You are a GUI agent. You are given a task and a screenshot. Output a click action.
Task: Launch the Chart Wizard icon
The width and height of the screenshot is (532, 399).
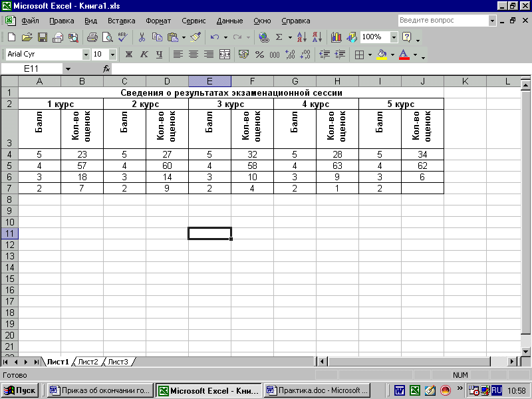(336, 37)
